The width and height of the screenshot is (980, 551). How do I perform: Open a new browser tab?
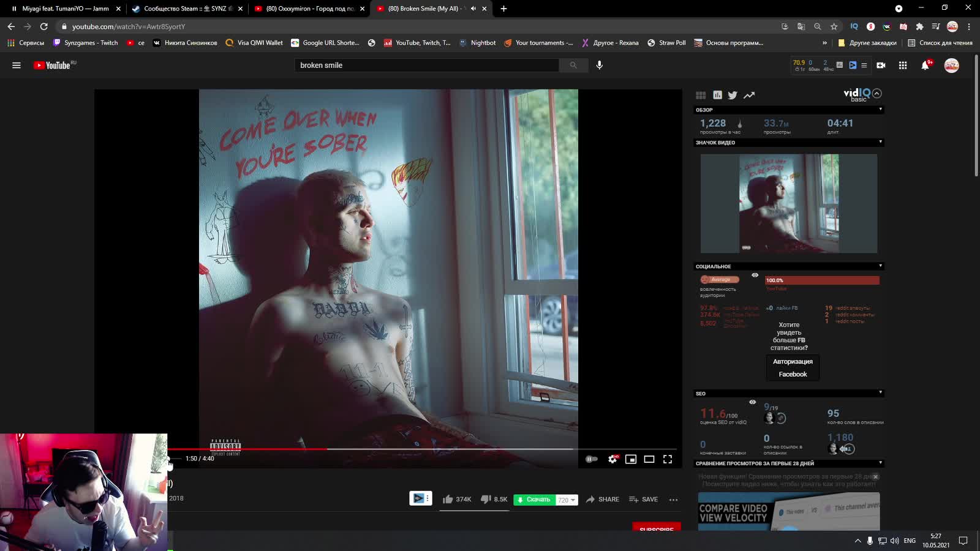pyautogui.click(x=503, y=9)
